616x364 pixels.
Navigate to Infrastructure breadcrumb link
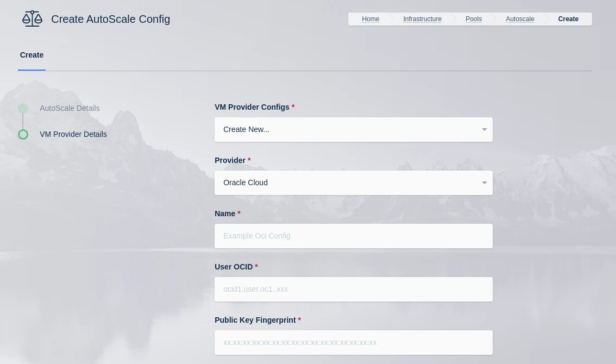click(x=422, y=19)
